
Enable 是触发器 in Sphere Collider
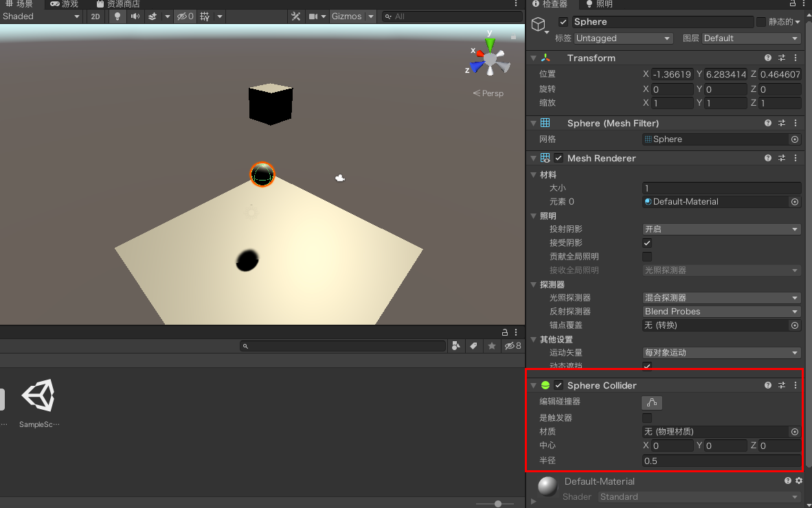tap(646, 417)
